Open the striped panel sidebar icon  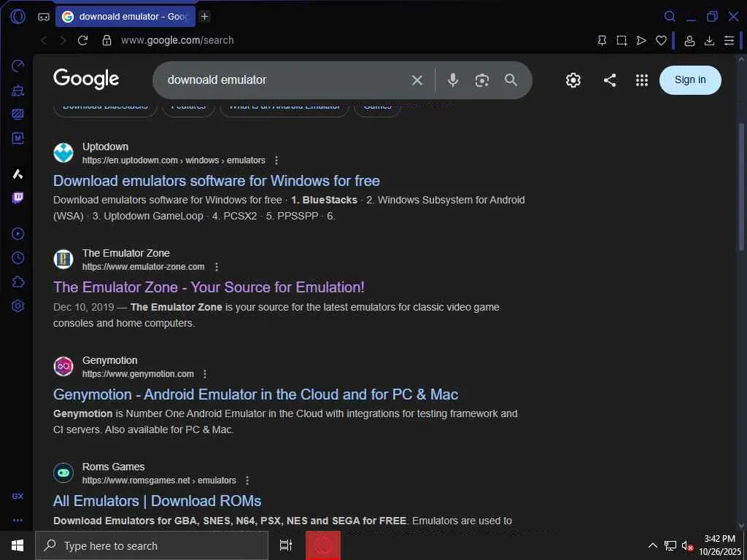(x=18, y=114)
